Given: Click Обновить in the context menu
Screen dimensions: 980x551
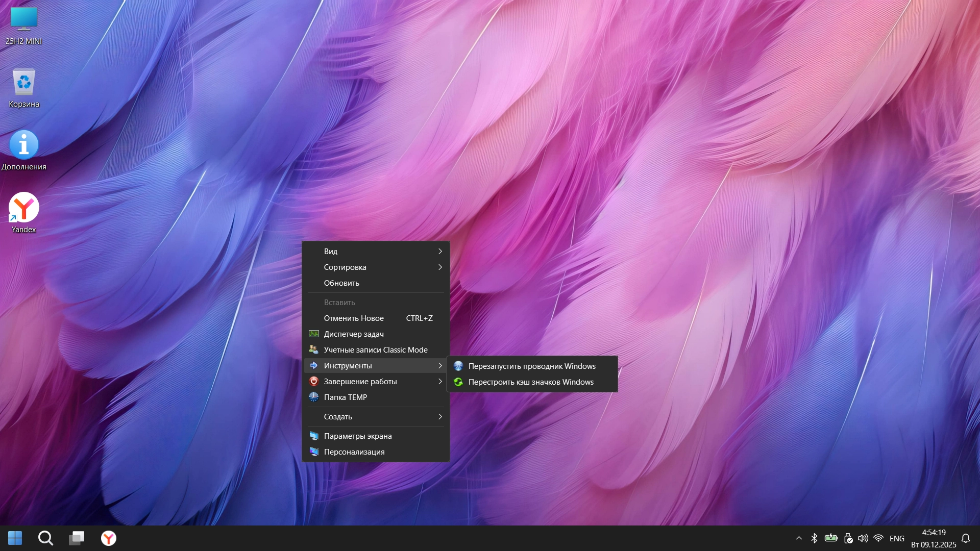Looking at the screenshot, I should (x=341, y=283).
